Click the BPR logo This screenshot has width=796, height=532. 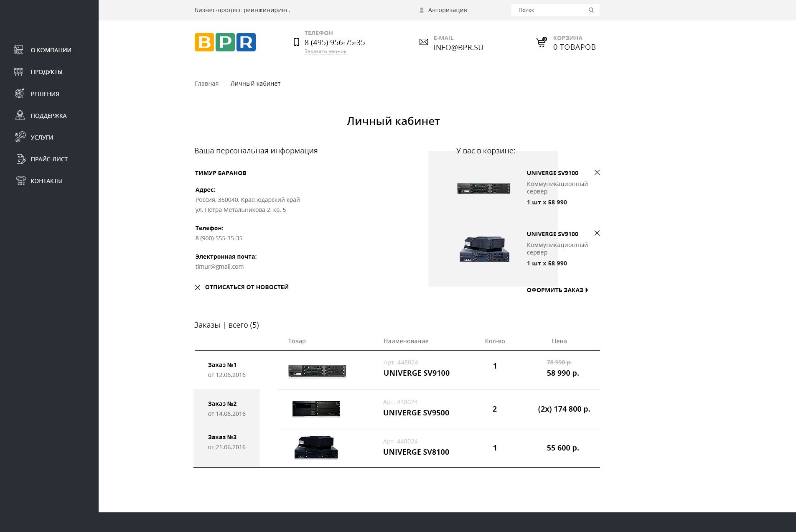[225, 42]
